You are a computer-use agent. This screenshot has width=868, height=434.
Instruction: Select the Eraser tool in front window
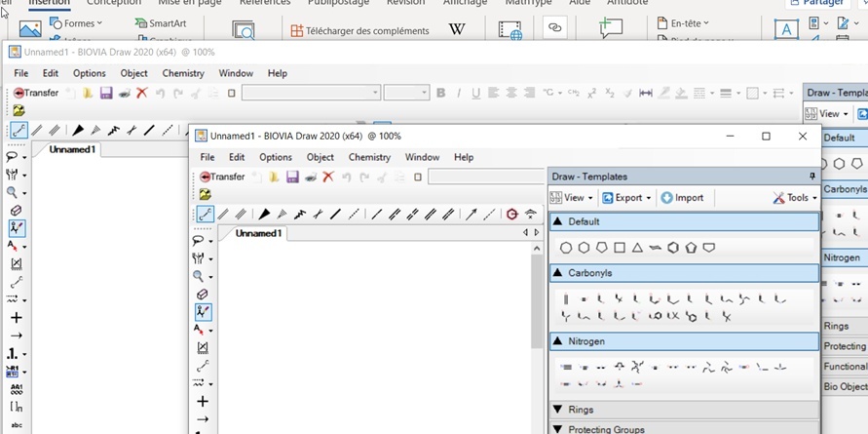[x=203, y=295]
